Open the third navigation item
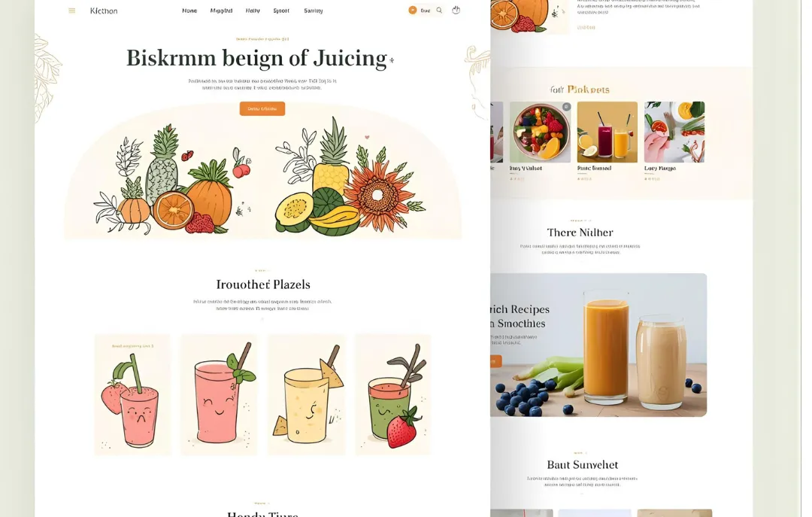The height and width of the screenshot is (517, 812). pos(253,11)
